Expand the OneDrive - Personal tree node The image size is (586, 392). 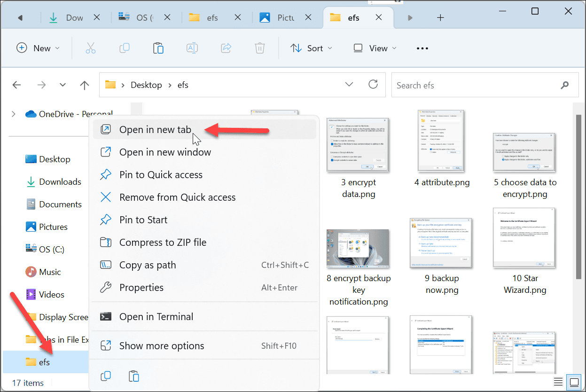pos(13,114)
